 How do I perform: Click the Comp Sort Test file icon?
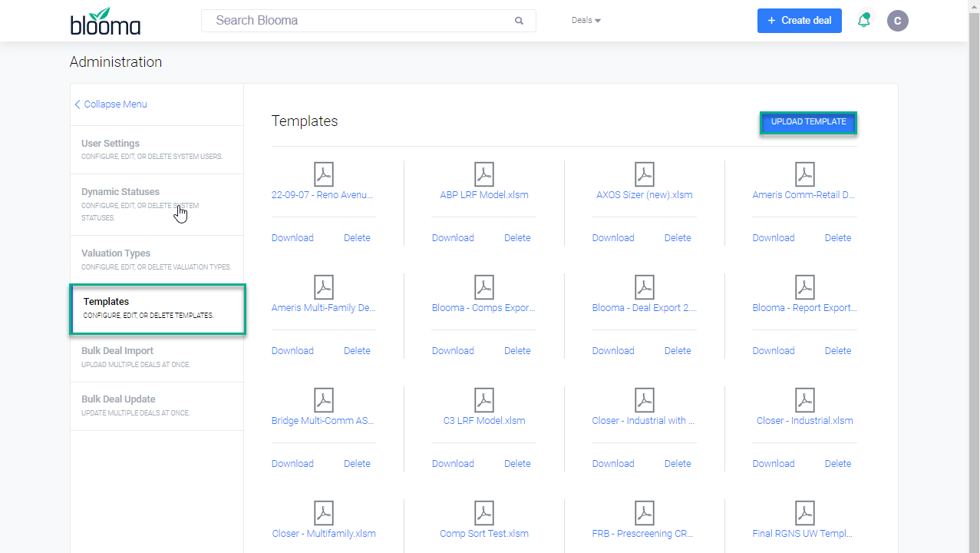484,513
